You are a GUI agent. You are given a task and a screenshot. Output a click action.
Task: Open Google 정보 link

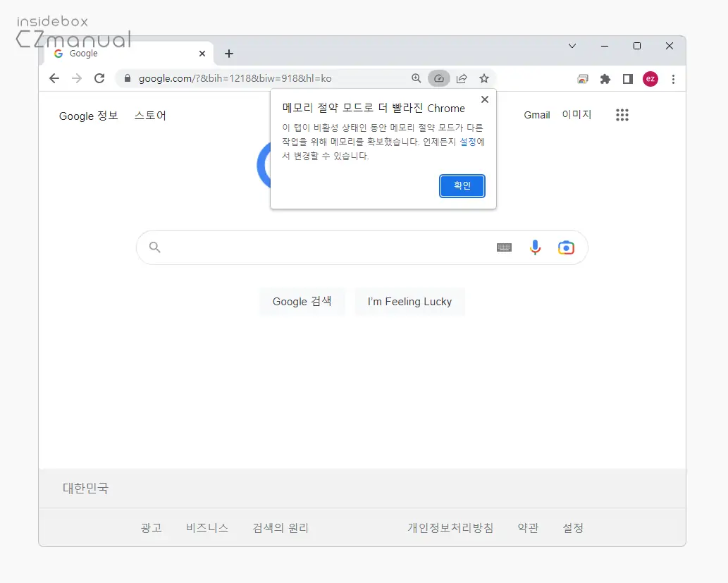coord(88,116)
